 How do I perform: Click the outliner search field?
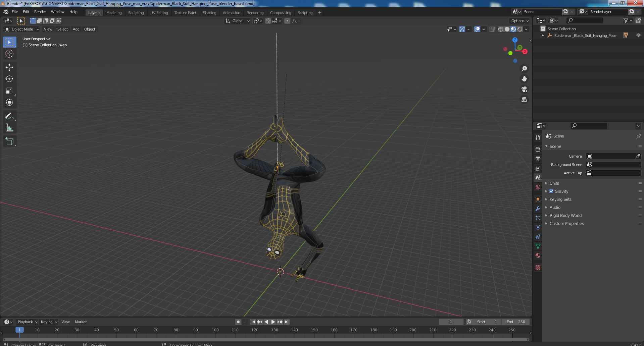click(584, 21)
